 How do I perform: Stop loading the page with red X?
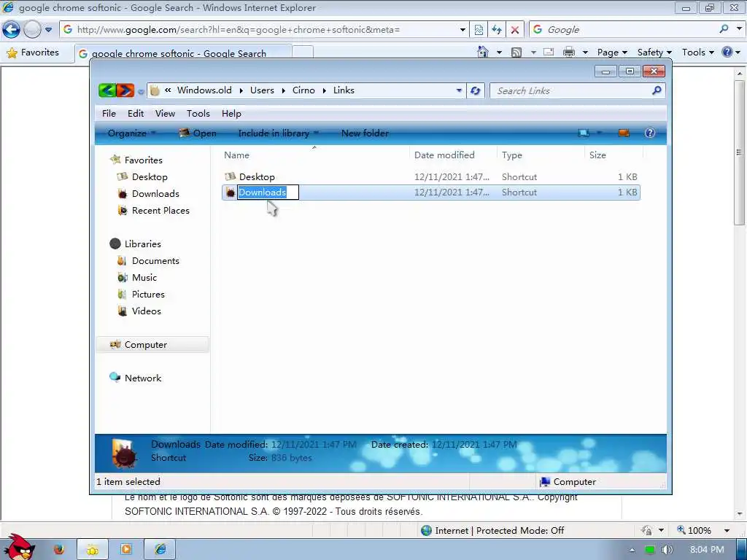514,29
